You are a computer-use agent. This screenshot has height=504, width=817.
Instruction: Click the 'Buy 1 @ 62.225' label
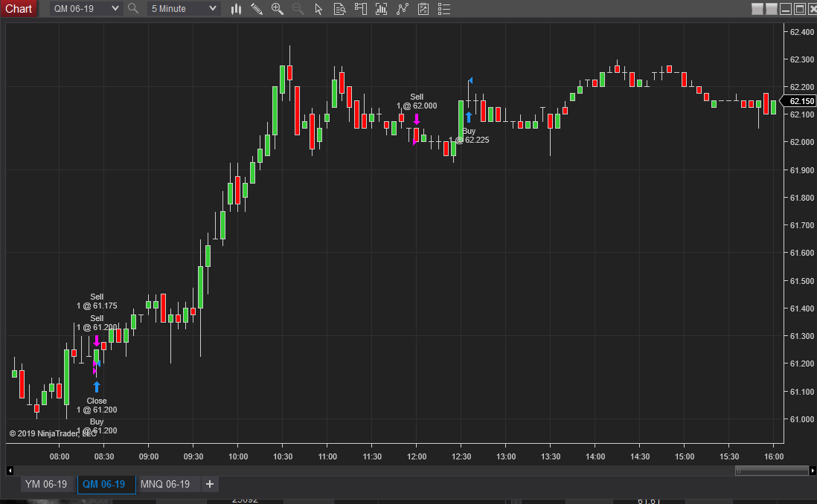(469, 135)
